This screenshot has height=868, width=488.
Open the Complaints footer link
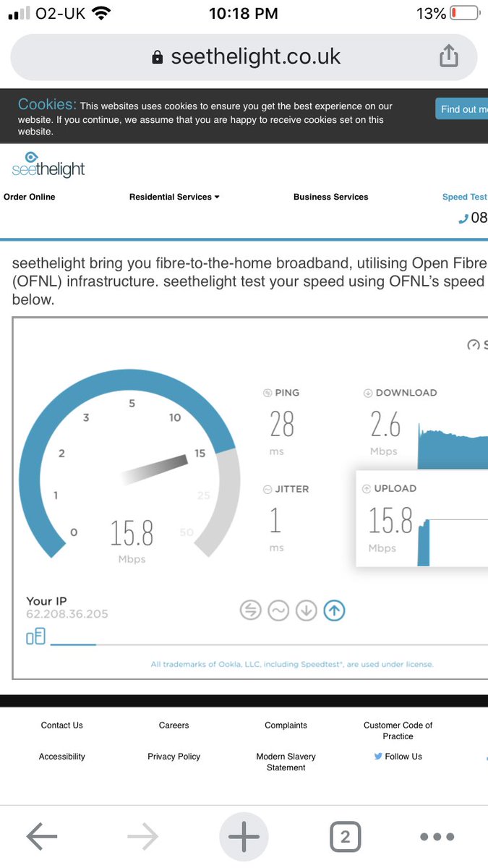tap(286, 726)
